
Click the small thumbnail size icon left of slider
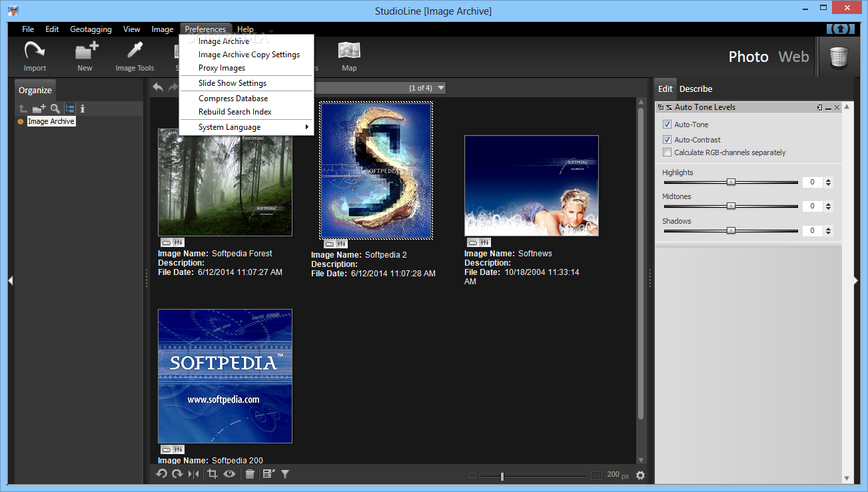(x=472, y=475)
